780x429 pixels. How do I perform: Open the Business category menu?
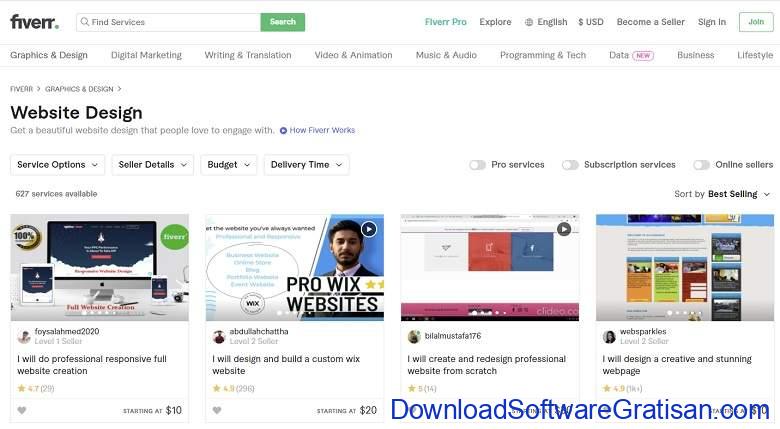(695, 55)
